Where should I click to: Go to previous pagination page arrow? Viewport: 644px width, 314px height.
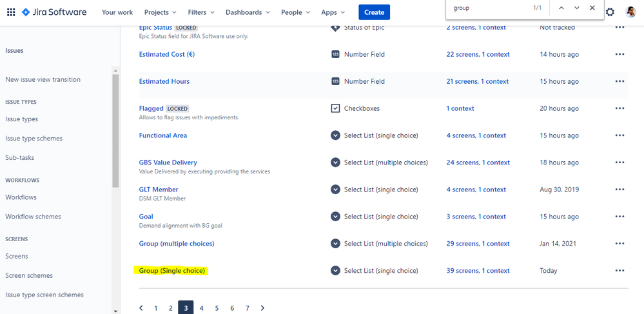click(x=141, y=308)
